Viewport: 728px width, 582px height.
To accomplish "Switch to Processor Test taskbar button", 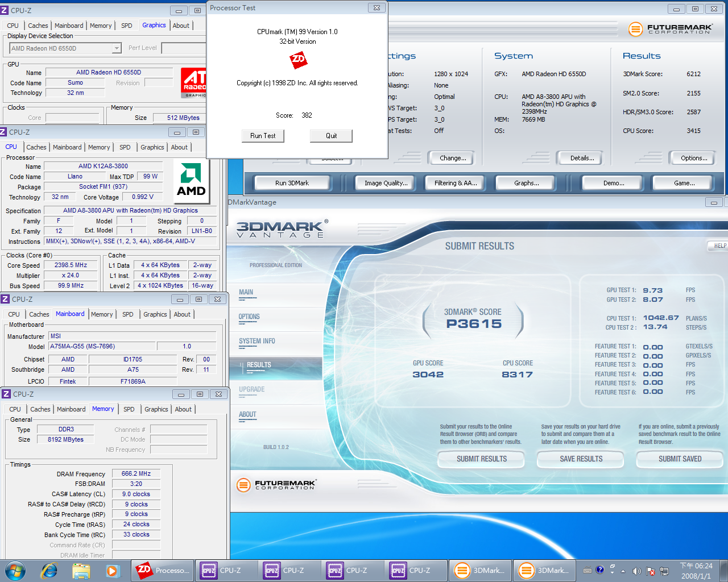I will point(163,571).
